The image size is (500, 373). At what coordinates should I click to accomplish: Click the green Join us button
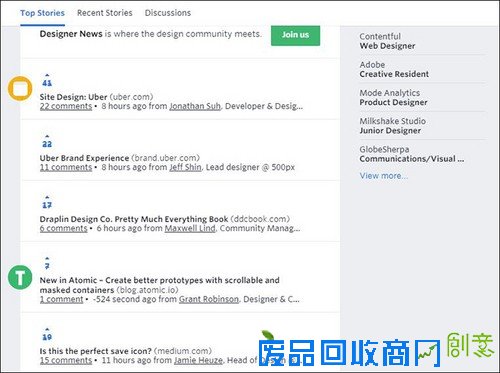point(295,35)
